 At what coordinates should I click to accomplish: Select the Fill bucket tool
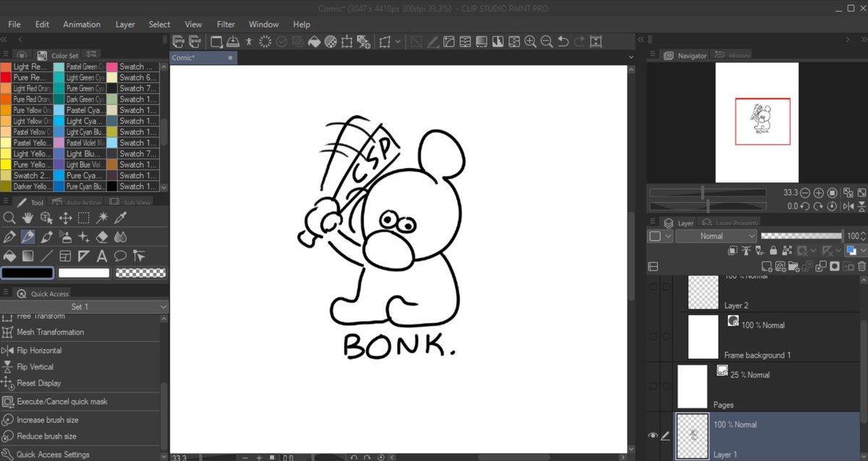click(x=9, y=255)
